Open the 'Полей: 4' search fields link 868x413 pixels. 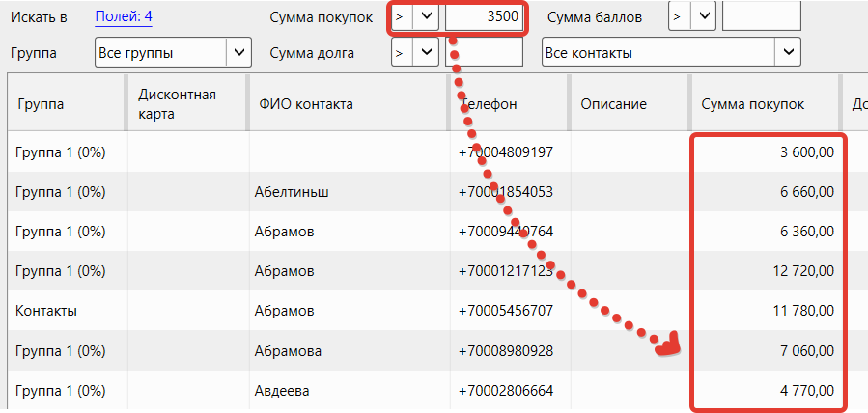[124, 17]
